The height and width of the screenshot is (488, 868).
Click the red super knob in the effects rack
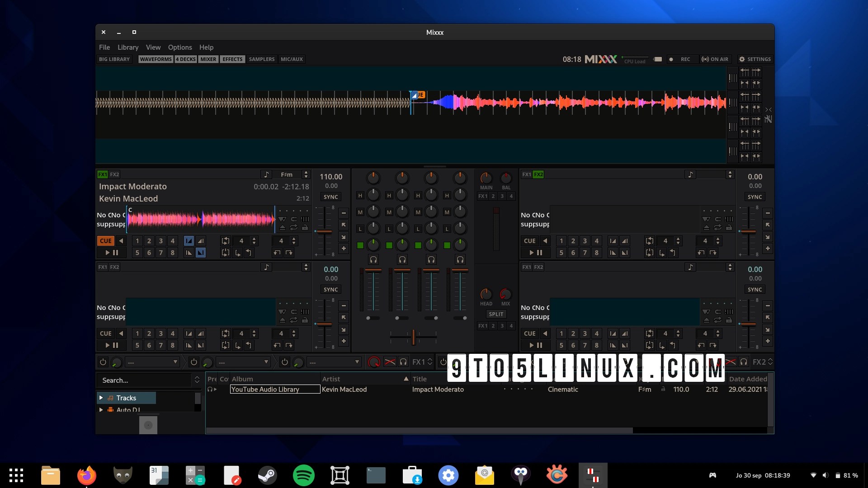click(x=374, y=362)
